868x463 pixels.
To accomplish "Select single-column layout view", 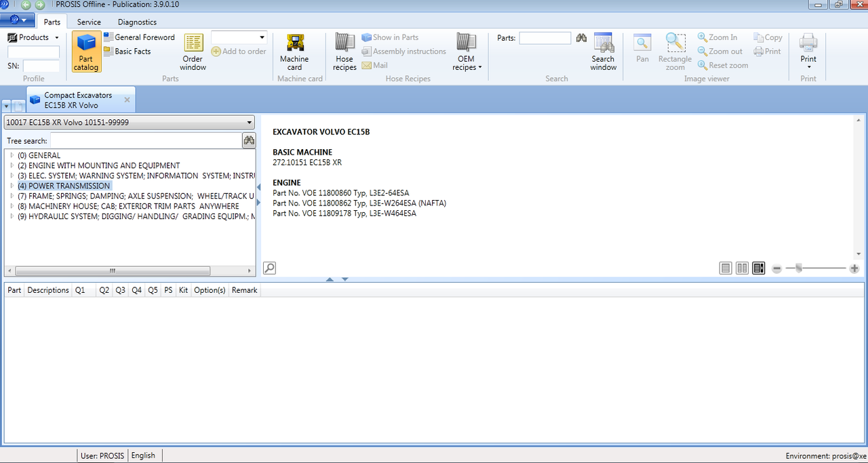I will coord(726,268).
